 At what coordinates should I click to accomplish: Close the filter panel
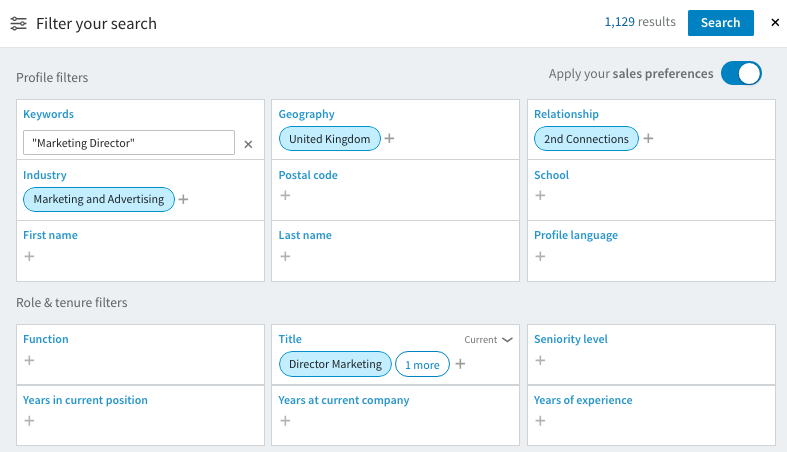coord(775,23)
